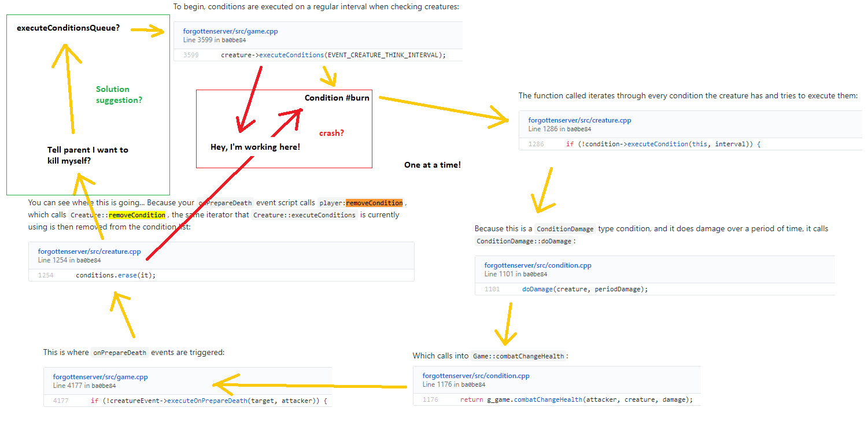Open the creature.cpp link above Line 1286
Image resolution: width=868 pixels, height=422 pixels.
[x=579, y=120]
